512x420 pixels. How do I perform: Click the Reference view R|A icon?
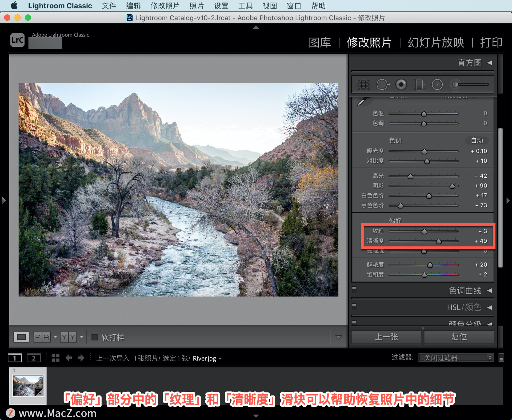[42, 337]
